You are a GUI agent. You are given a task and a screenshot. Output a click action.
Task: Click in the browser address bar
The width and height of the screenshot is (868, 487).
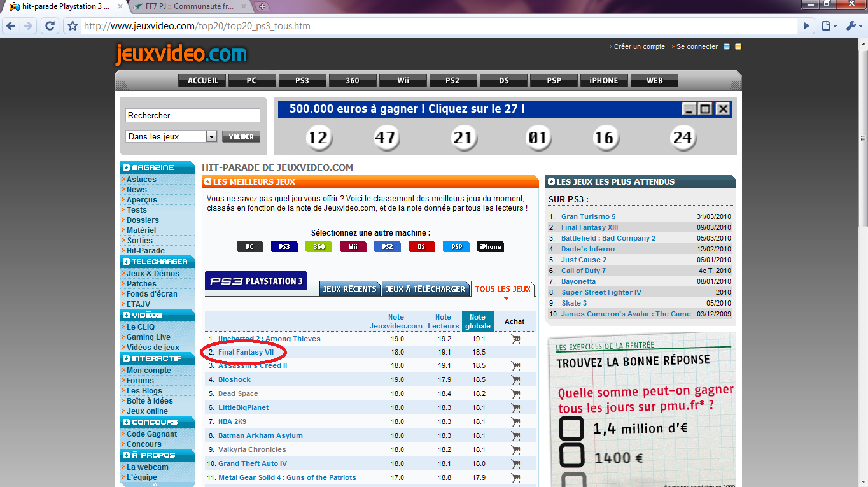coord(439,26)
